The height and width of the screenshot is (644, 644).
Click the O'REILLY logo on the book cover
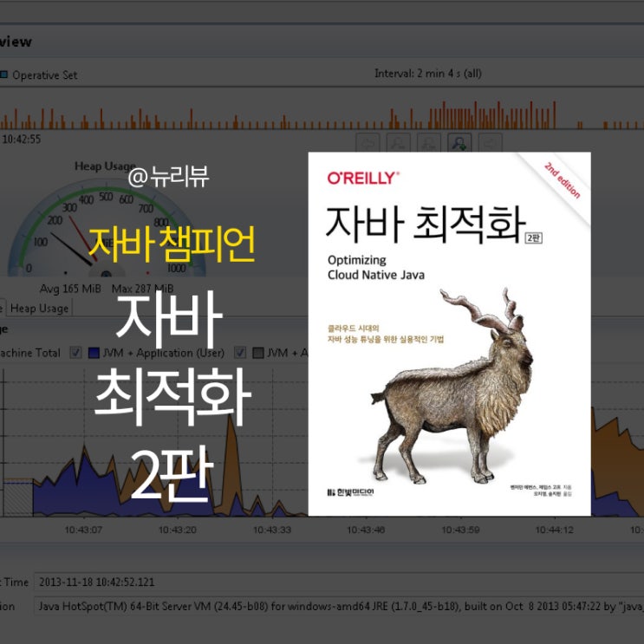coord(363,178)
